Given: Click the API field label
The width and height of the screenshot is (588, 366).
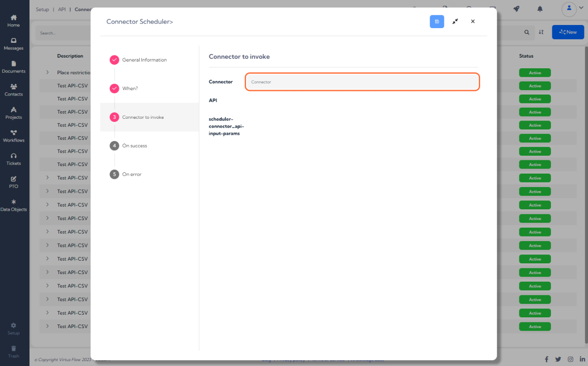Looking at the screenshot, I should point(213,100).
